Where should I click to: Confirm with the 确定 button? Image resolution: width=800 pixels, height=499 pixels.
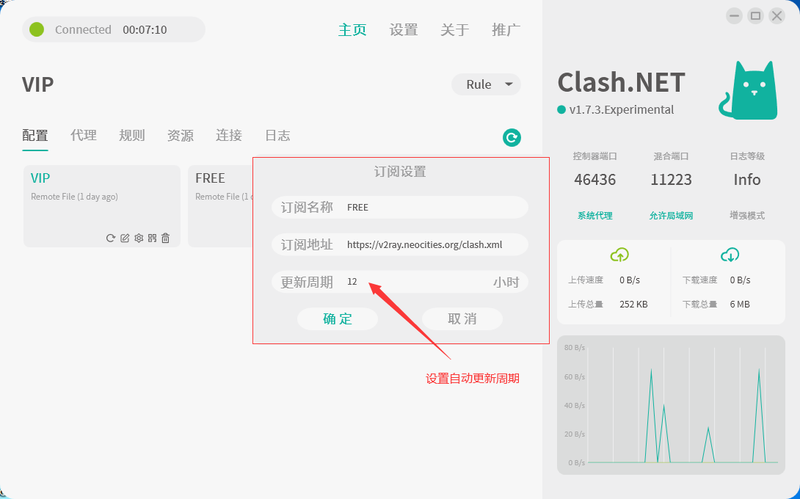pos(338,319)
